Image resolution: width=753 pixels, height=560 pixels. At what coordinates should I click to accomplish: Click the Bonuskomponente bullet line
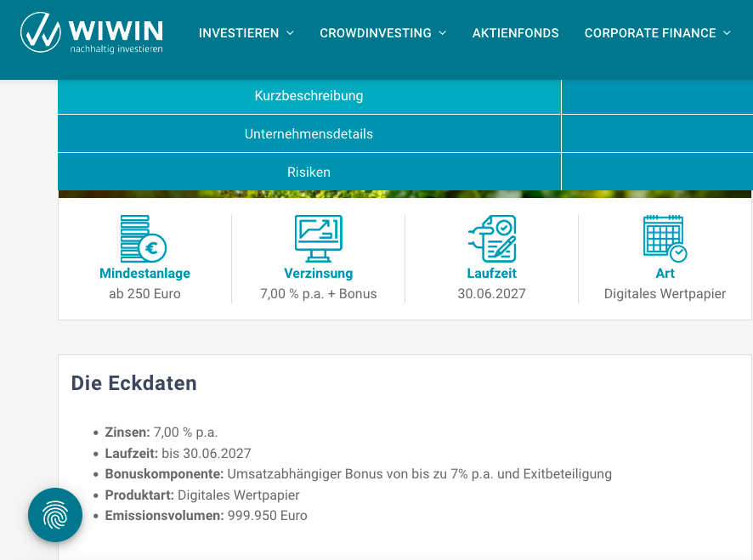tap(359, 474)
